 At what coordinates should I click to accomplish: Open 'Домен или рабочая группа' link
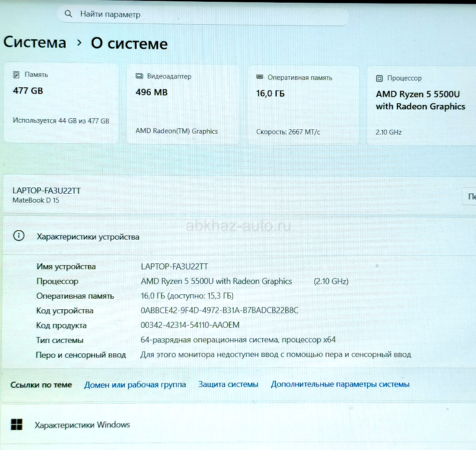pyautogui.click(x=135, y=385)
